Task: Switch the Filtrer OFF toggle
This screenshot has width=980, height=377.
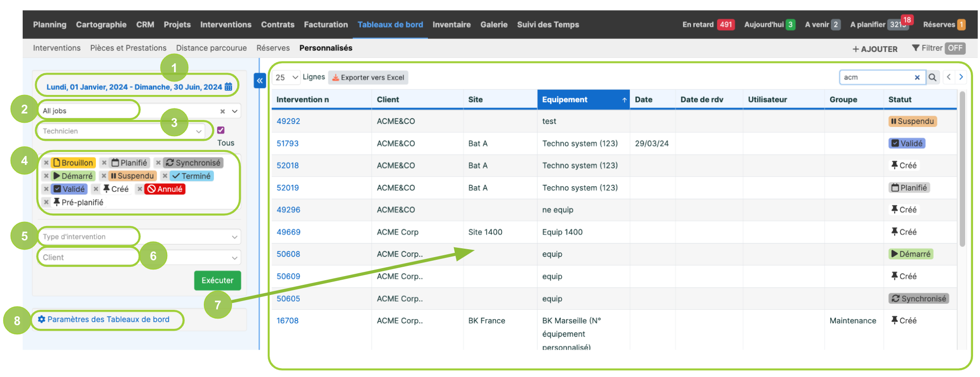Action: tap(955, 48)
